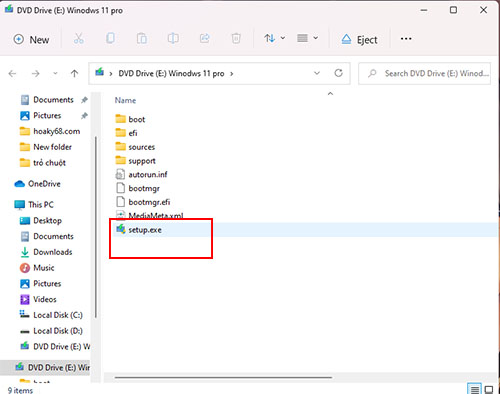Open pinned Pictures in Quick access
The image size is (500, 394).
[x=47, y=115]
